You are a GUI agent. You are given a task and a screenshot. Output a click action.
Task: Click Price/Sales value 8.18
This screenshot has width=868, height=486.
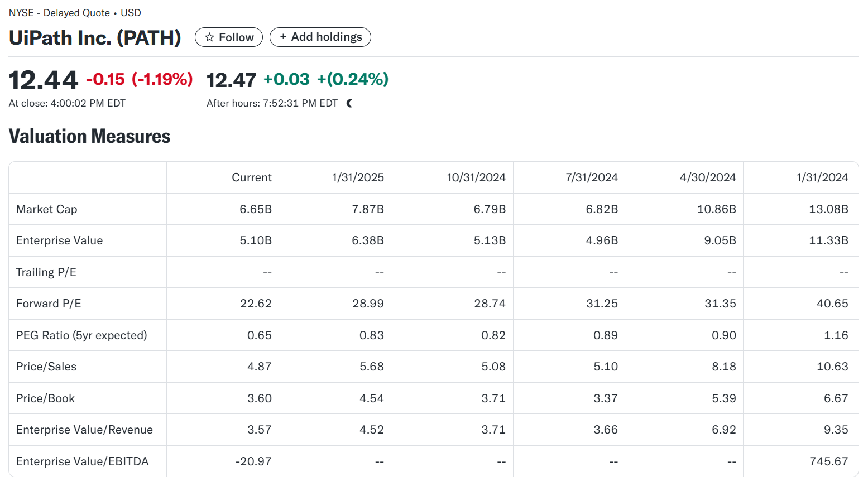coord(724,367)
